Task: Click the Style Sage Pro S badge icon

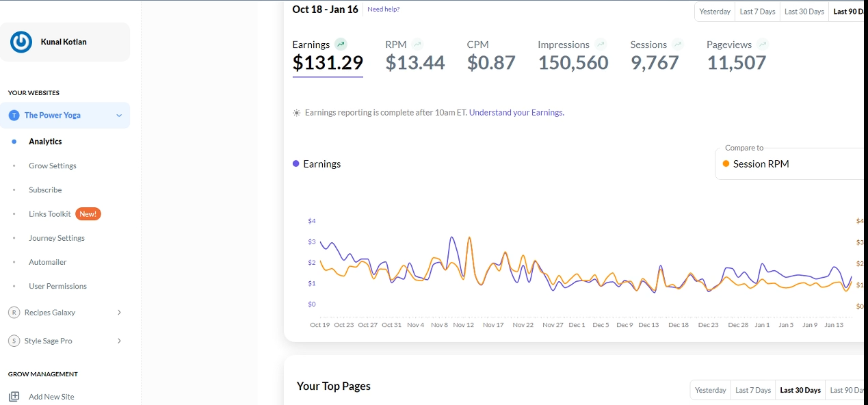Action: coord(14,341)
